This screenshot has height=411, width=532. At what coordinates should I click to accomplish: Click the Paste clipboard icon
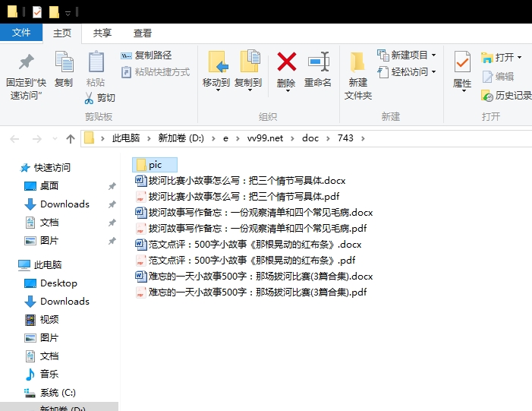point(96,62)
